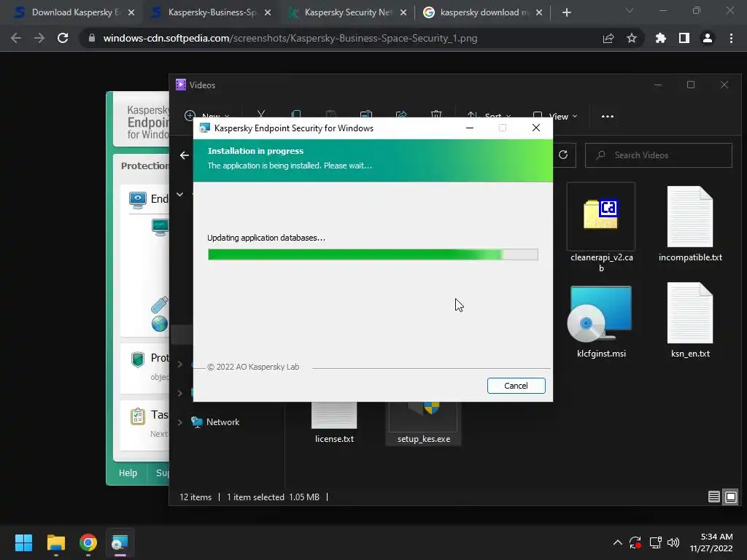Select the ksn_en.txt file
747x560 pixels.
pos(690,320)
